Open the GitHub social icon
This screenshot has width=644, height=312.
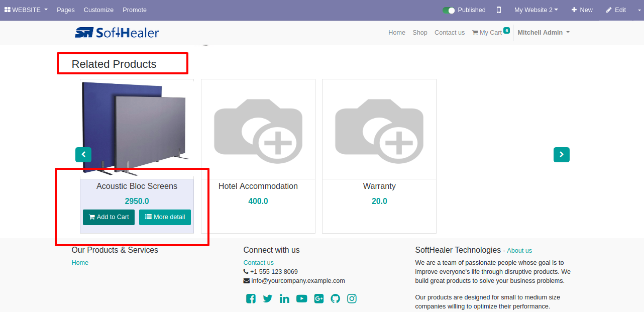pos(336,299)
